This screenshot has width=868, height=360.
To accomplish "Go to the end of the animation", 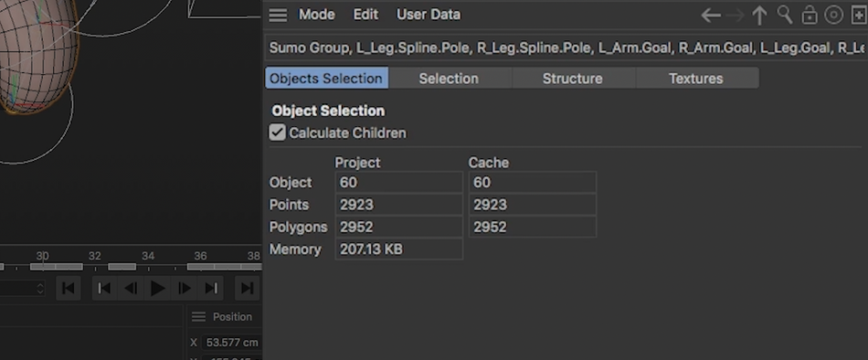I will [x=247, y=288].
